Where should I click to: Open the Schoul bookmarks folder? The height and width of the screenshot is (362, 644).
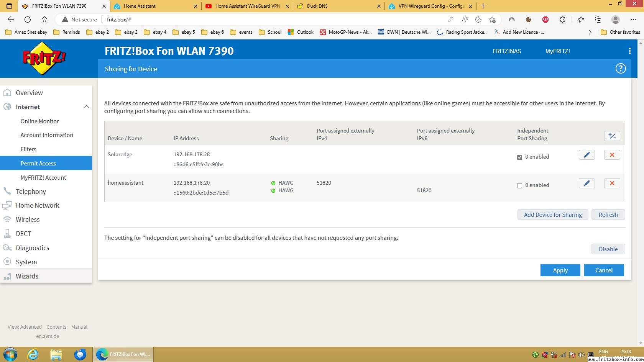click(x=270, y=32)
